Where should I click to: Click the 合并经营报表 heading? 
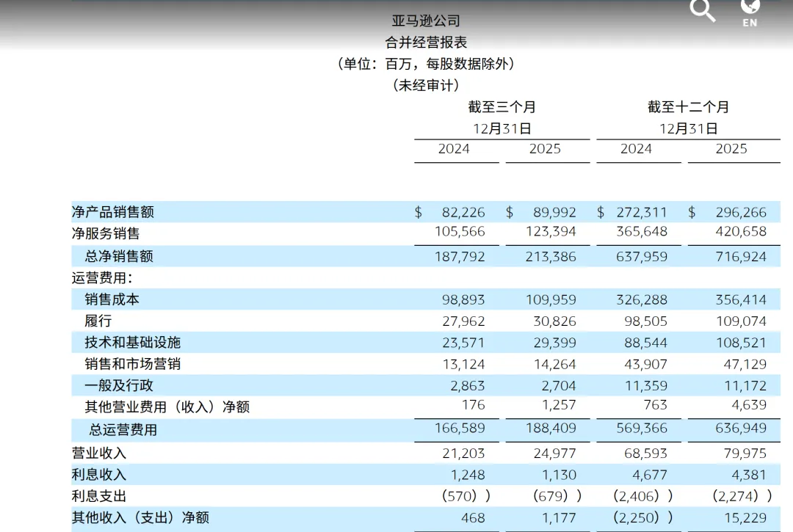(x=427, y=41)
